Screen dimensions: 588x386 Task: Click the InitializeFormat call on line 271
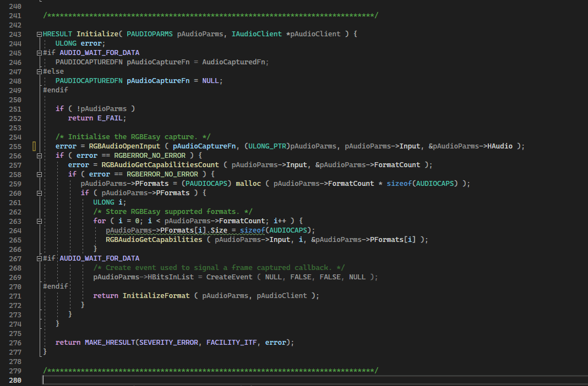pos(156,296)
